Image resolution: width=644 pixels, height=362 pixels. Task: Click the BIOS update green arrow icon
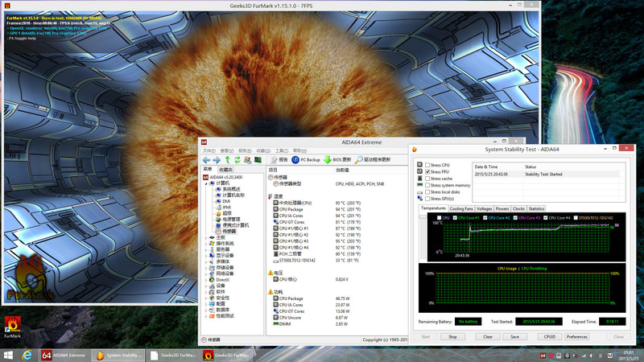click(x=328, y=159)
